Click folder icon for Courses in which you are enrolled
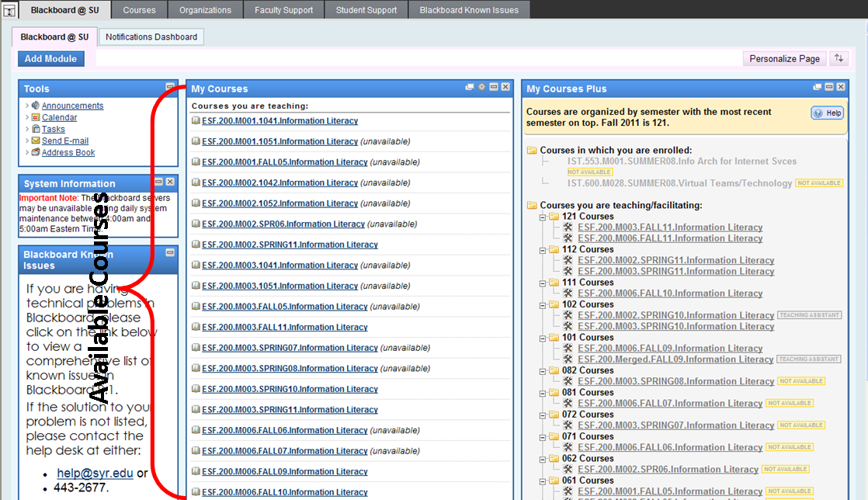The width and height of the screenshot is (868, 500). [532, 150]
